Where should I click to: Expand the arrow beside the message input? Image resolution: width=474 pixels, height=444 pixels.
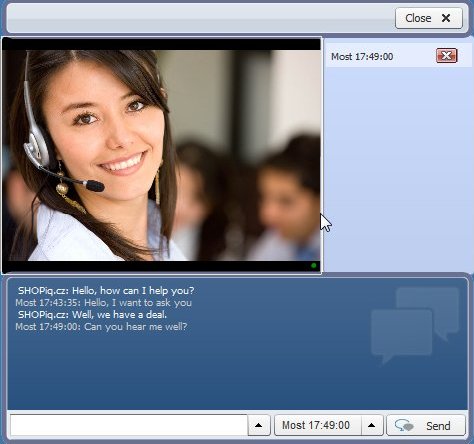[259, 425]
